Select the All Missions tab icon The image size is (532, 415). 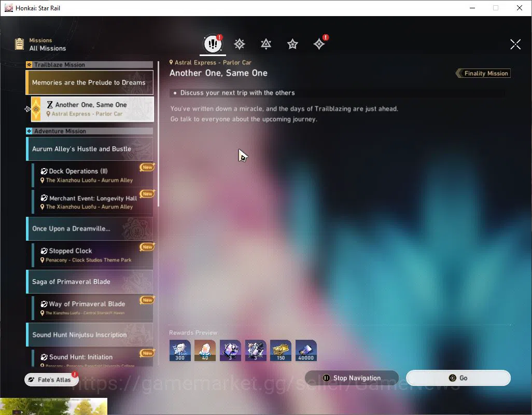[213, 44]
